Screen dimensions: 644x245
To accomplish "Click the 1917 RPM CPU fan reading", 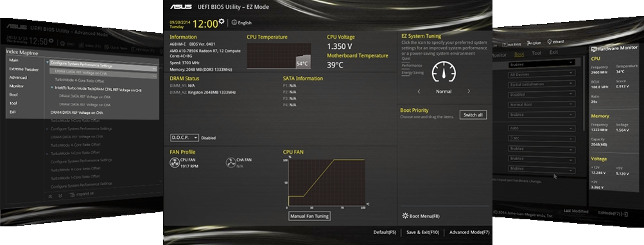I will tap(189, 167).
